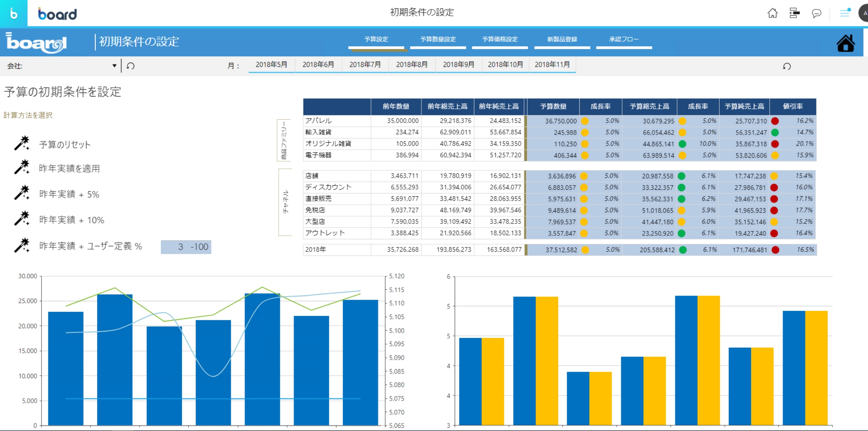Open the 新製品登録 tab
The width and height of the screenshot is (868, 431).
point(562,39)
